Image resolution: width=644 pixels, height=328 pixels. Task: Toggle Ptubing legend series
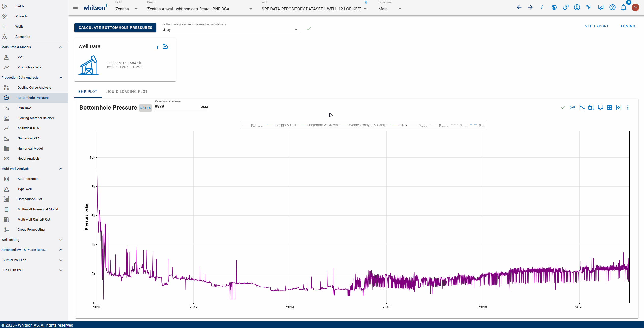pos(419,125)
